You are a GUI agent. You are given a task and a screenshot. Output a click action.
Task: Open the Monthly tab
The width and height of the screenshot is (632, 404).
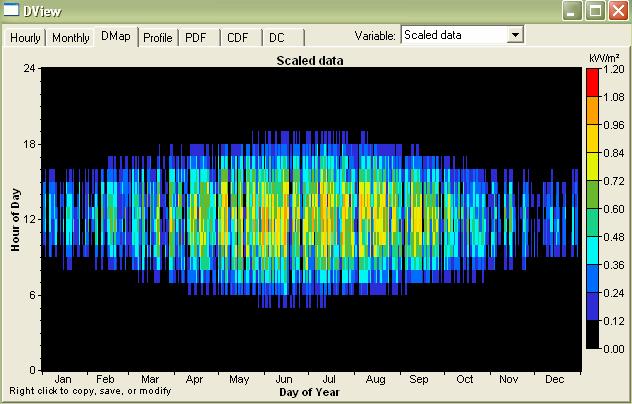click(70, 38)
